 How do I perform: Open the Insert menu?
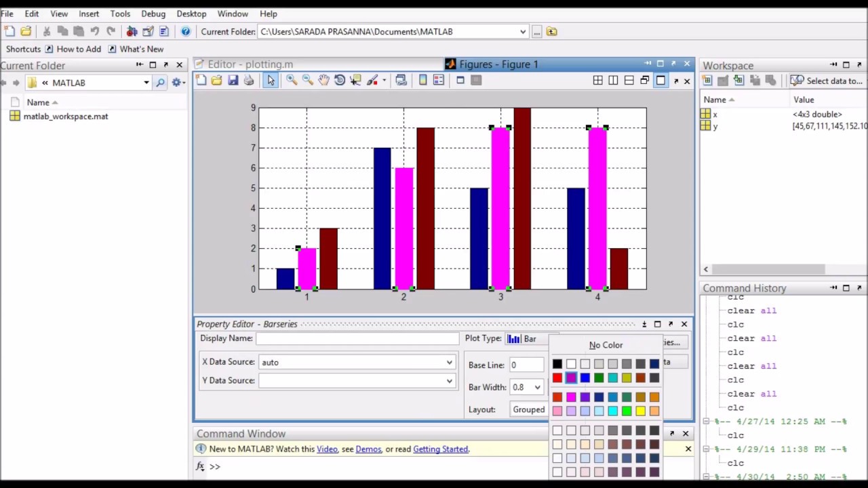tap(89, 14)
